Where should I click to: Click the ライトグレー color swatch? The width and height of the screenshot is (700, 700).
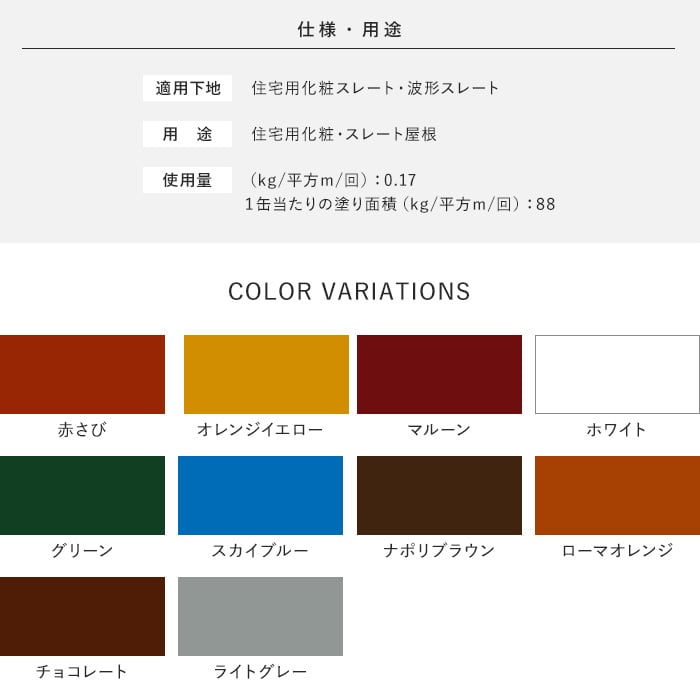[260, 616]
